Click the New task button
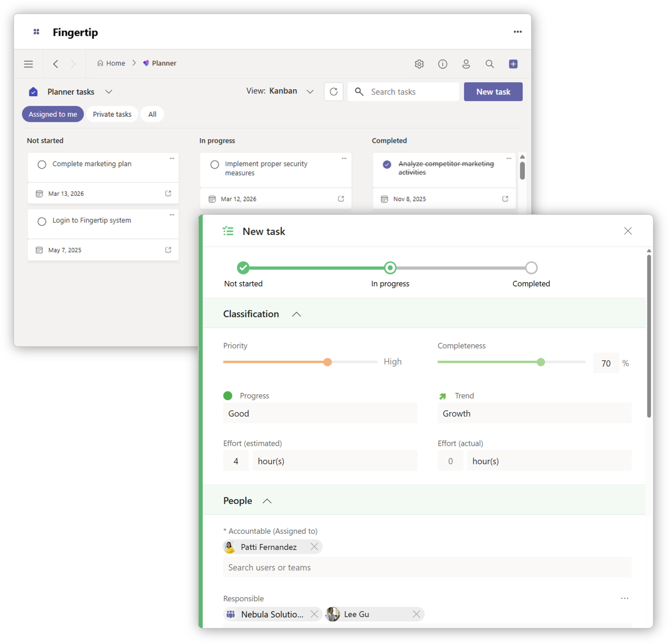 pyautogui.click(x=493, y=92)
